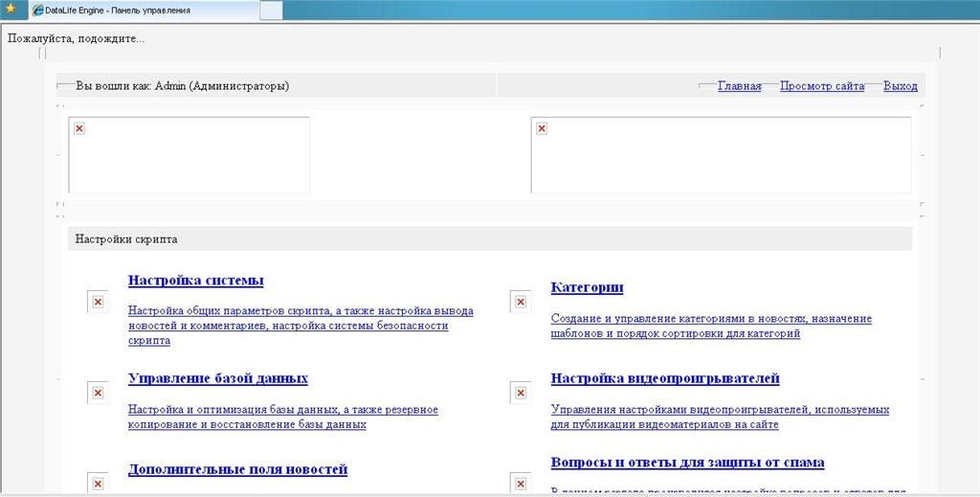Click the icon beside Вопросы и ответы
The width and height of the screenshot is (980, 497).
pos(521,484)
